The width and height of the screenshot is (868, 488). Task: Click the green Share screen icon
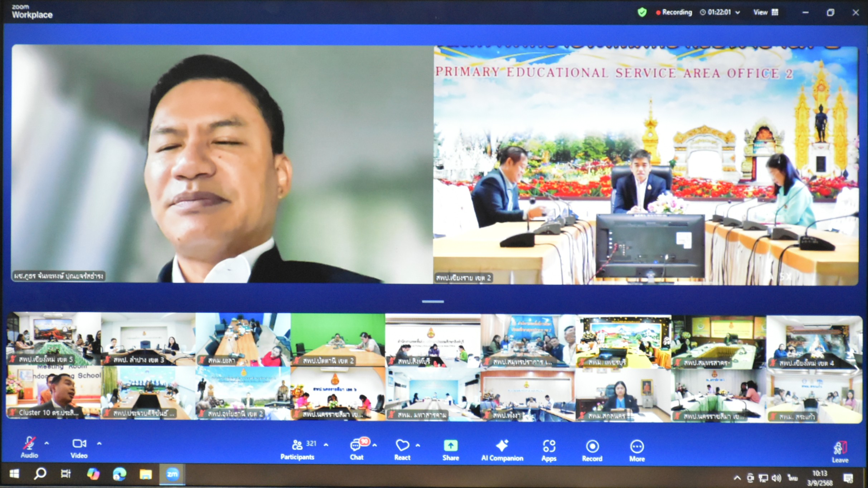click(x=450, y=446)
